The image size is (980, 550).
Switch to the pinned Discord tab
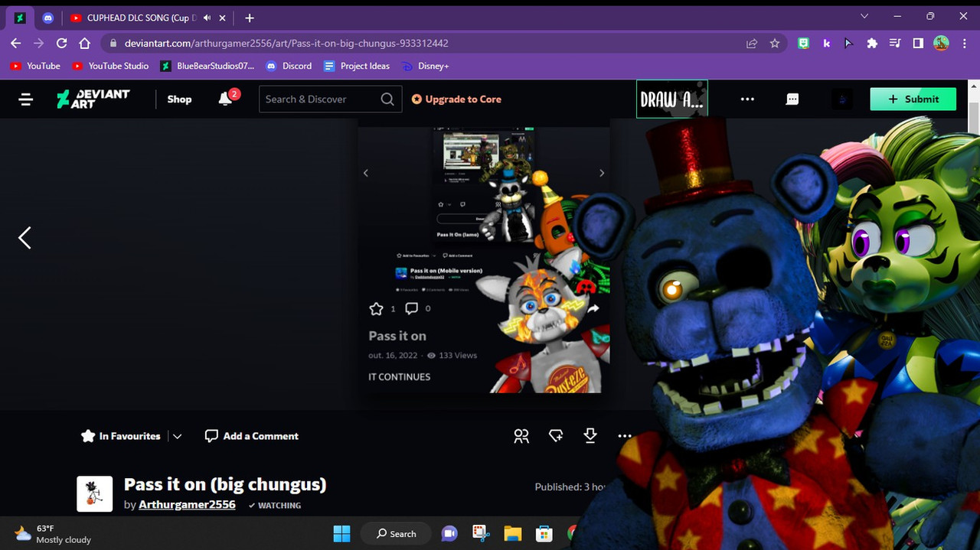coord(47,18)
